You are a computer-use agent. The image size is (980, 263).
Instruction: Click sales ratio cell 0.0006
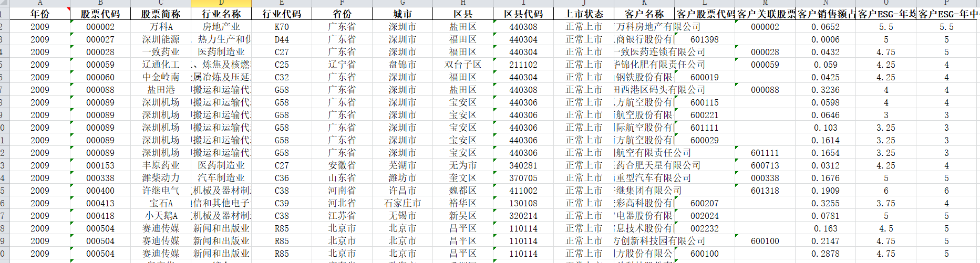[826, 39]
